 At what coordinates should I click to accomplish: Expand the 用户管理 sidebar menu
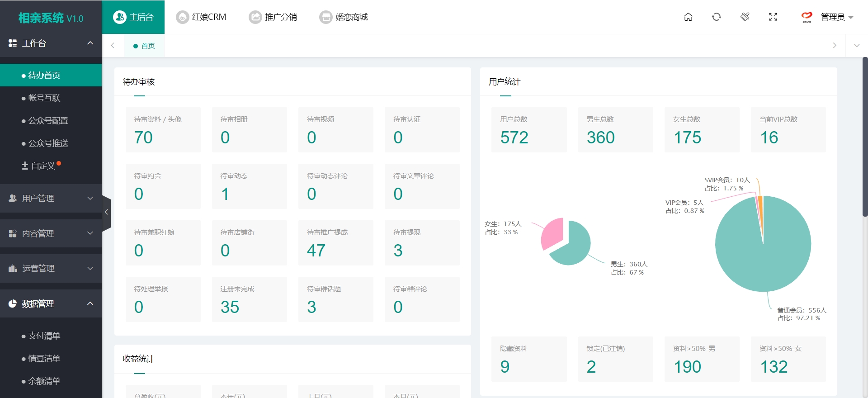[x=51, y=198]
